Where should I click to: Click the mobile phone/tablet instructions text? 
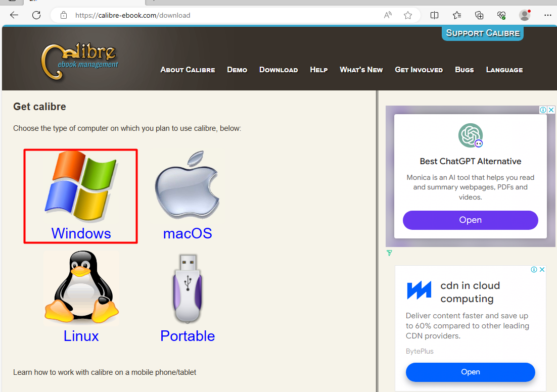tap(105, 372)
